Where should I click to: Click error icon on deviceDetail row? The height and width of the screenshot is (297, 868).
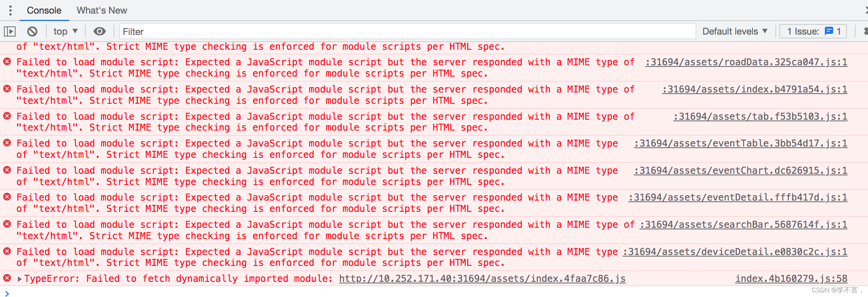pos(7,251)
